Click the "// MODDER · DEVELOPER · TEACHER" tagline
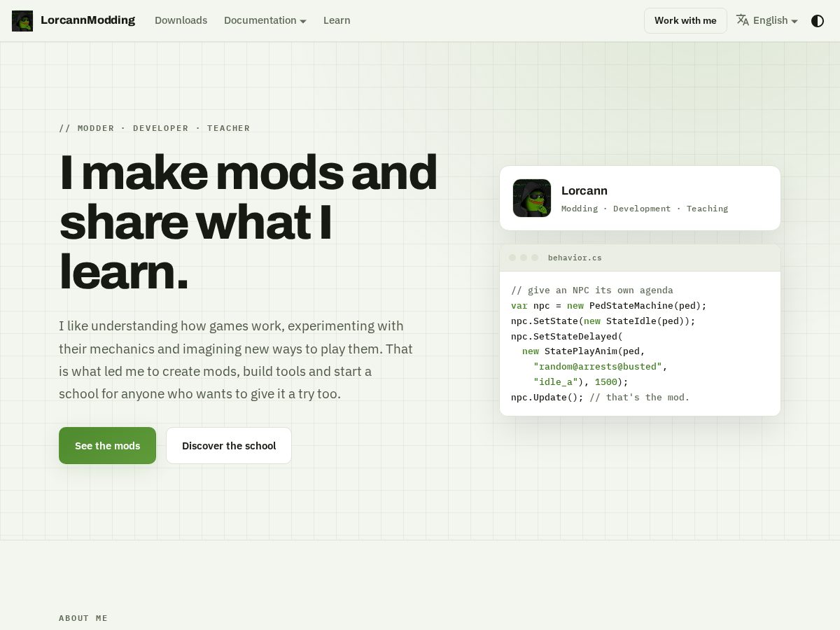Image resolution: width=840 pixels, height=630 pixels. (155, 128)
